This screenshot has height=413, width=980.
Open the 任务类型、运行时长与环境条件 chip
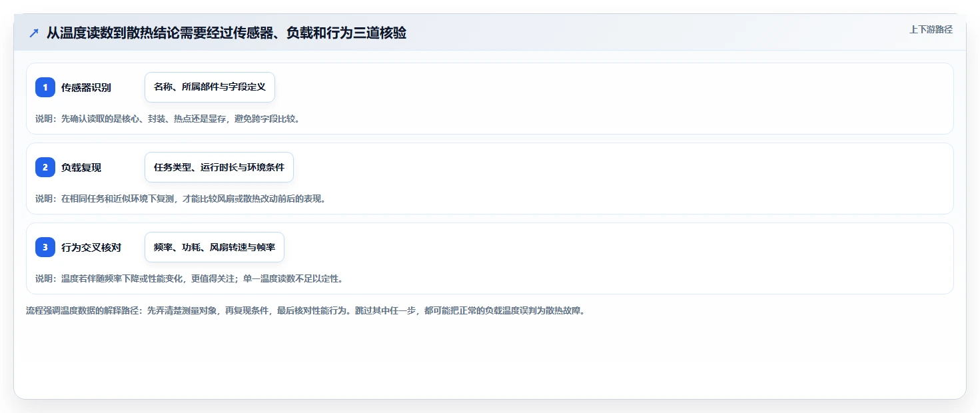tap(219, 167)
